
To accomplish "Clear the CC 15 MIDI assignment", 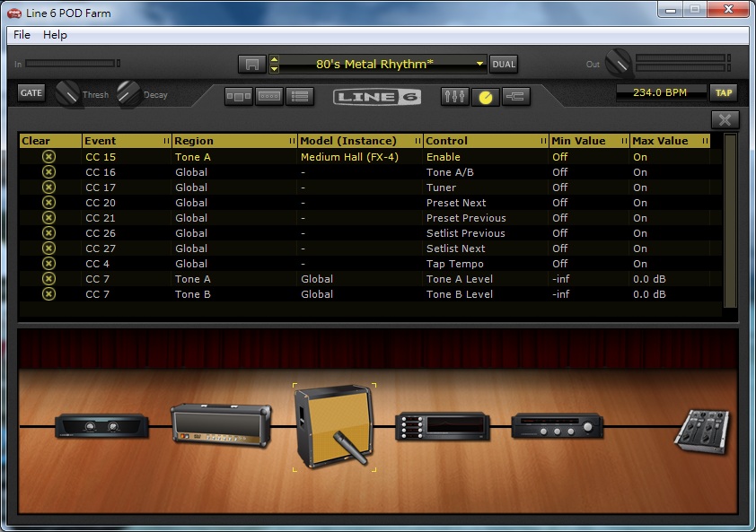I will (x=48, y=157).
